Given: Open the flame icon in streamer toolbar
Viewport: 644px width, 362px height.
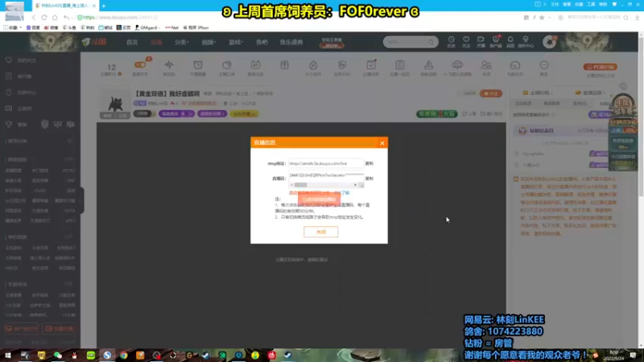Looking at the screenshot, I should tap(313, 65).
